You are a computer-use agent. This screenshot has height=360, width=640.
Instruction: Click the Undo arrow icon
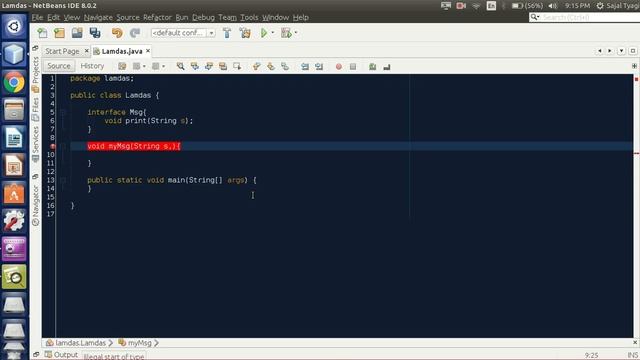tap(117, 33)
